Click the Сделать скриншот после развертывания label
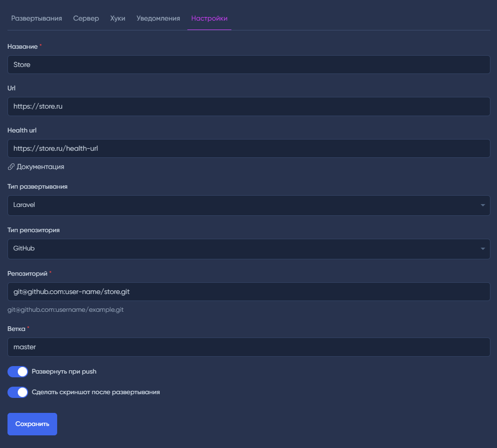497x448 pixels. [x=96, y=392]
